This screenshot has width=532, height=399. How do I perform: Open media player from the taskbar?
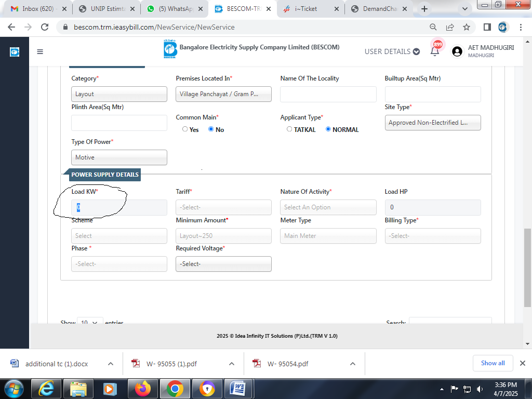pos(110,389)
